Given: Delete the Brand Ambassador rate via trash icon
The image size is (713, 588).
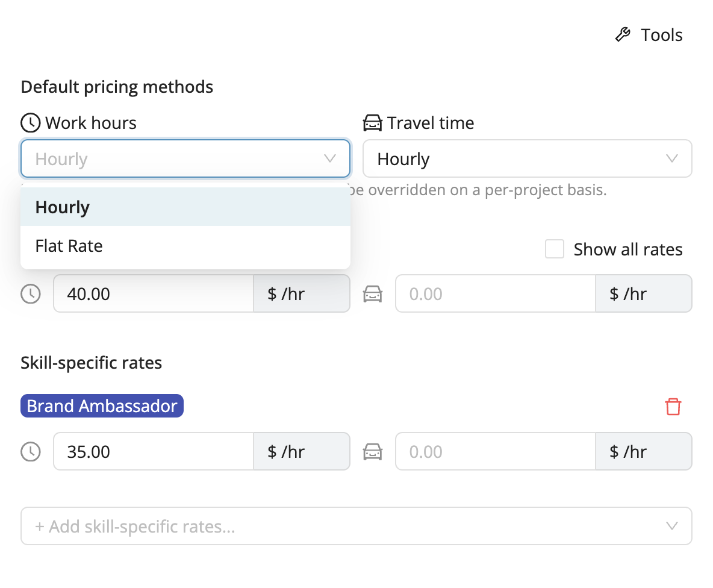Looking at the screenshot, I should pos(673,406).
